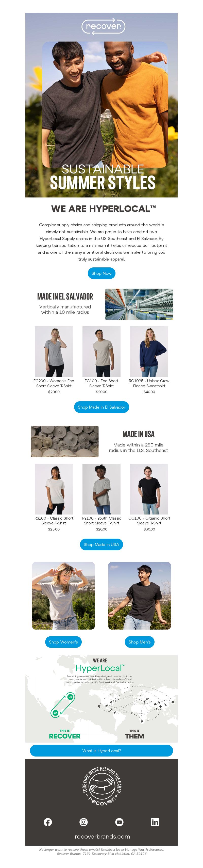Screen dimensions: 203x868
Task: Click the What is HyperLocal? button
Action: coord(101,751)
